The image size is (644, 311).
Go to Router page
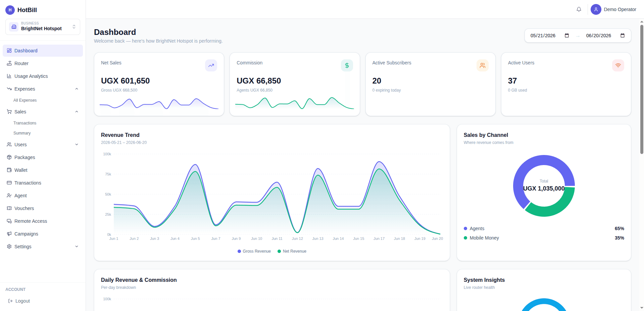(43, 63)
